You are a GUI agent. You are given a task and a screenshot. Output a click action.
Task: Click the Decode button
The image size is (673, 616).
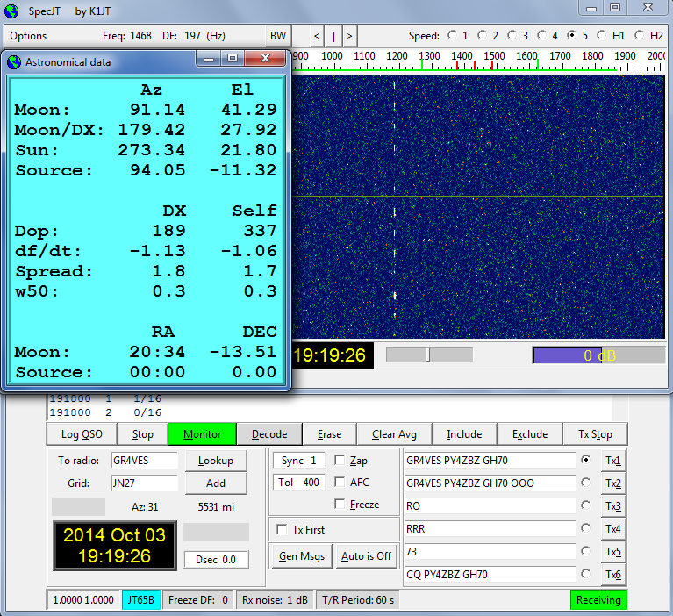tap(268, 434)
